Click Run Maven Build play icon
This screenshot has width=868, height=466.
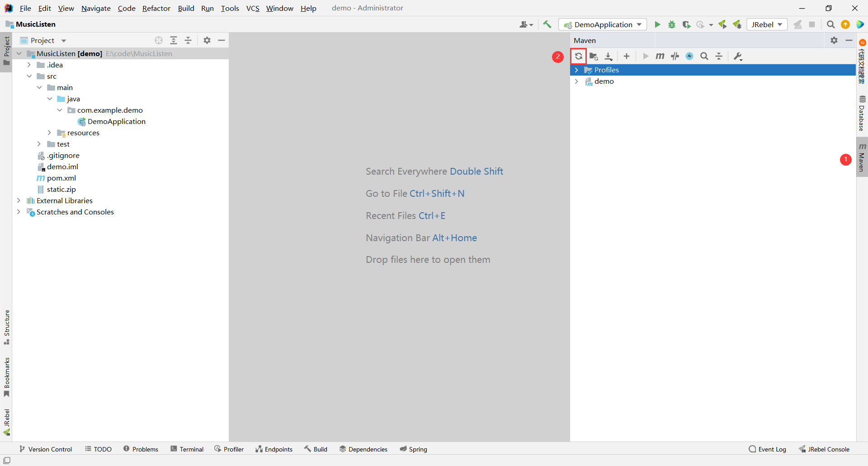click(x=646, y=56)
